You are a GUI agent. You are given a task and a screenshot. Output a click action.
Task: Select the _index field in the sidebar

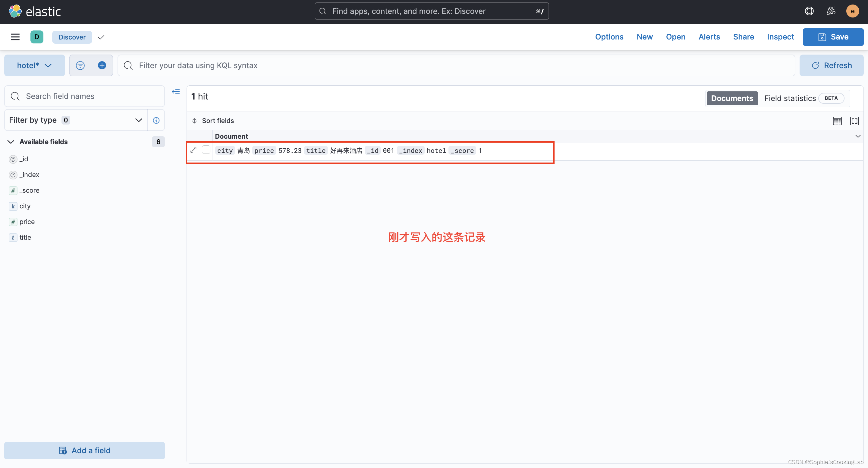[x=29, y=175]
